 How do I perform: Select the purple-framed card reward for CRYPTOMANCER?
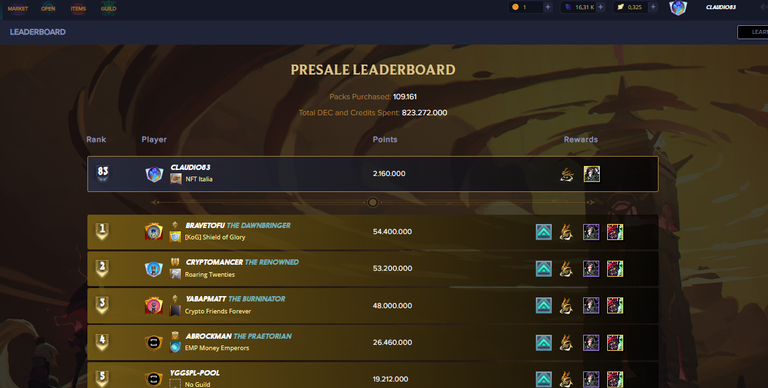591,268
